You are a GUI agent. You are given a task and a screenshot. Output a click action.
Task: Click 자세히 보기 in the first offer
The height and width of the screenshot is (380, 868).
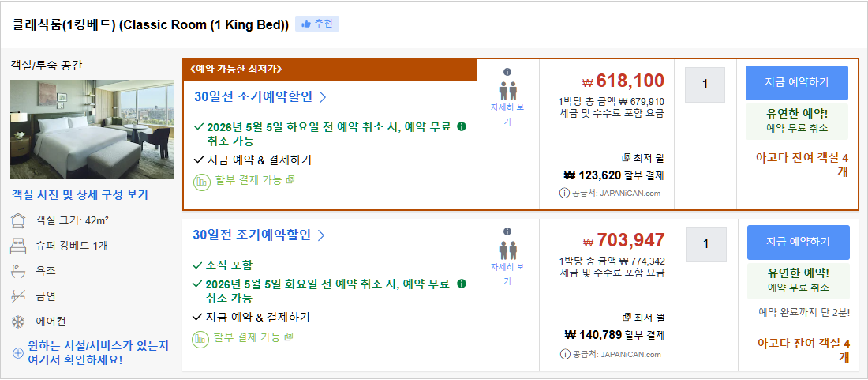pos(507,115)
